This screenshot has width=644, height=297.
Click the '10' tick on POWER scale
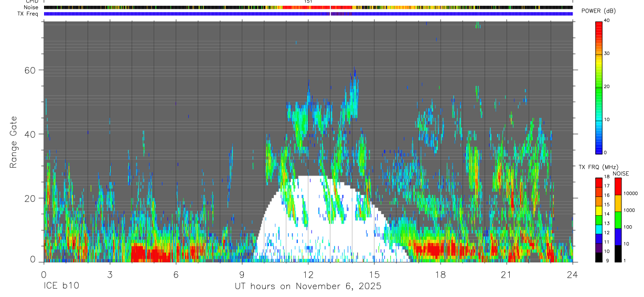point(607,119)
